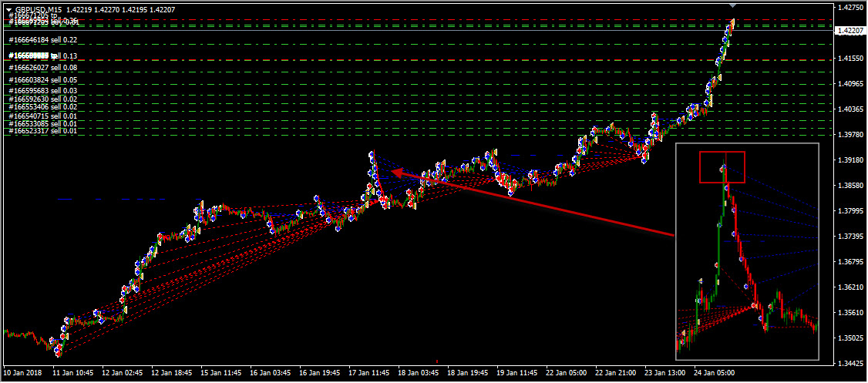Select order label #166540715 sell 0.01
The width and height of the screenshot is (868, 383).
pos(43,116)
